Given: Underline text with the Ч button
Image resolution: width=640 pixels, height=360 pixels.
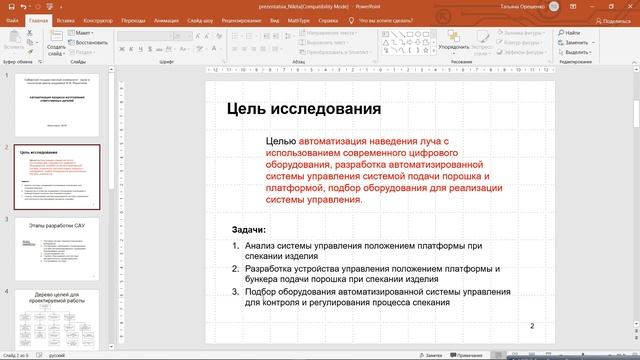Looking at the screenshot, I should click(140, 49).
